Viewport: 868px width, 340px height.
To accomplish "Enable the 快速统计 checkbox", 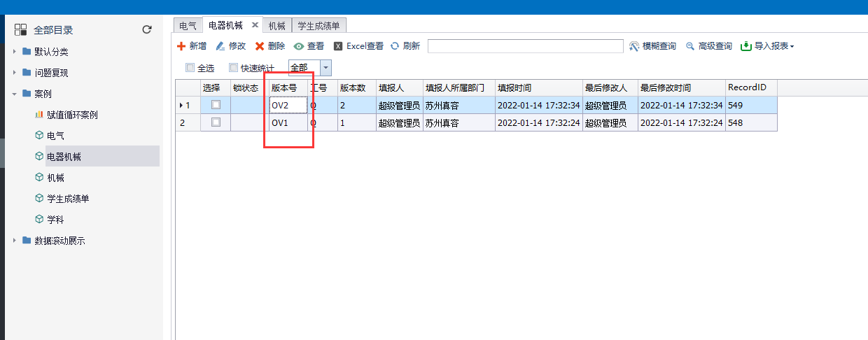I will coord(233,68).
